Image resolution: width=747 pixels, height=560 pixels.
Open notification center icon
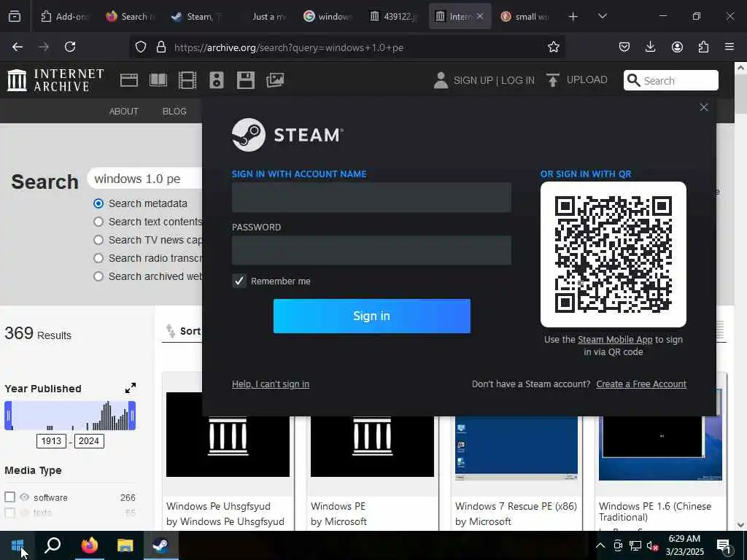point(724,546)
